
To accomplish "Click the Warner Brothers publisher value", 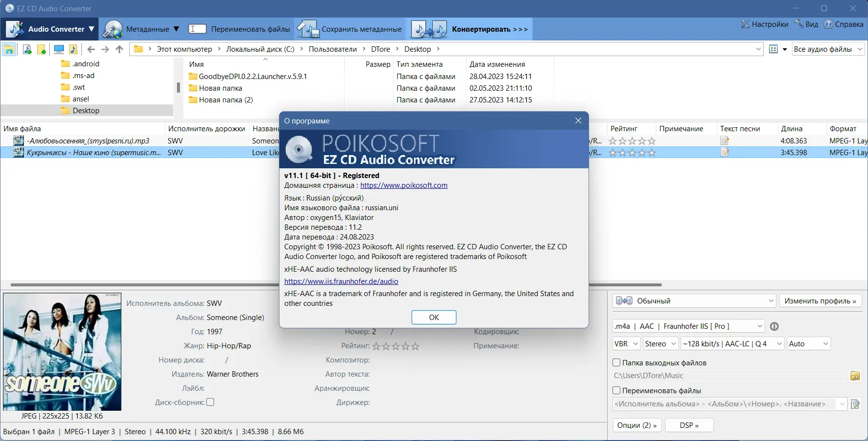I will point(233,374).
